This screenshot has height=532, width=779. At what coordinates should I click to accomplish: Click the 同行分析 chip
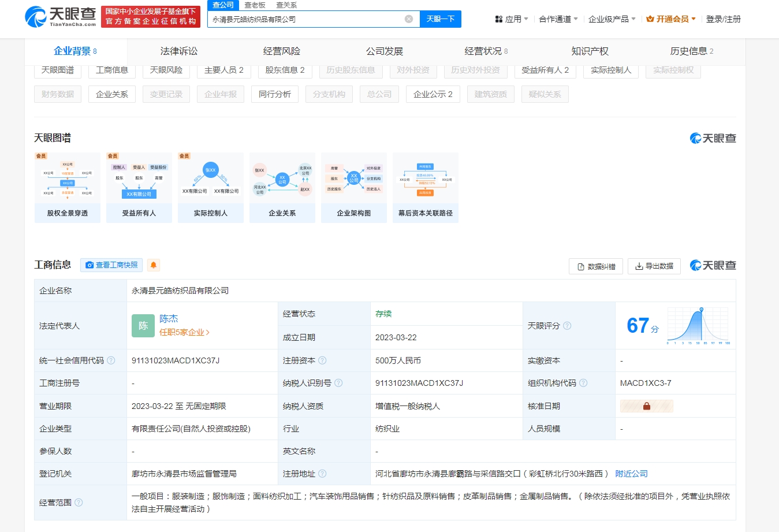tap(275, 94)
